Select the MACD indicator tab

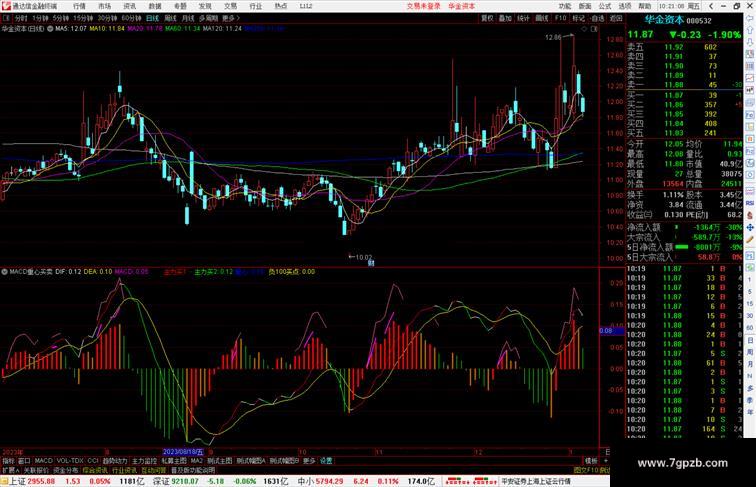pos(43,461)
